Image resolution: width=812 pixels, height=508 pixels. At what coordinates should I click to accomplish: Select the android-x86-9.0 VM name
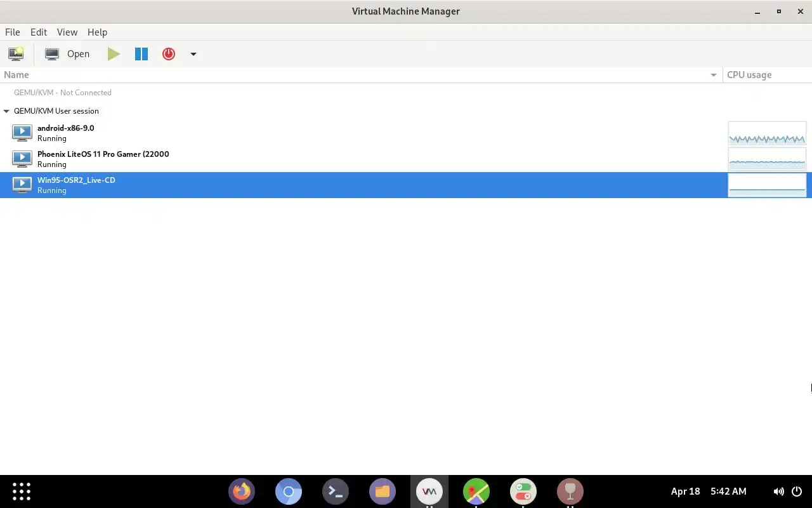coord(66,128)
